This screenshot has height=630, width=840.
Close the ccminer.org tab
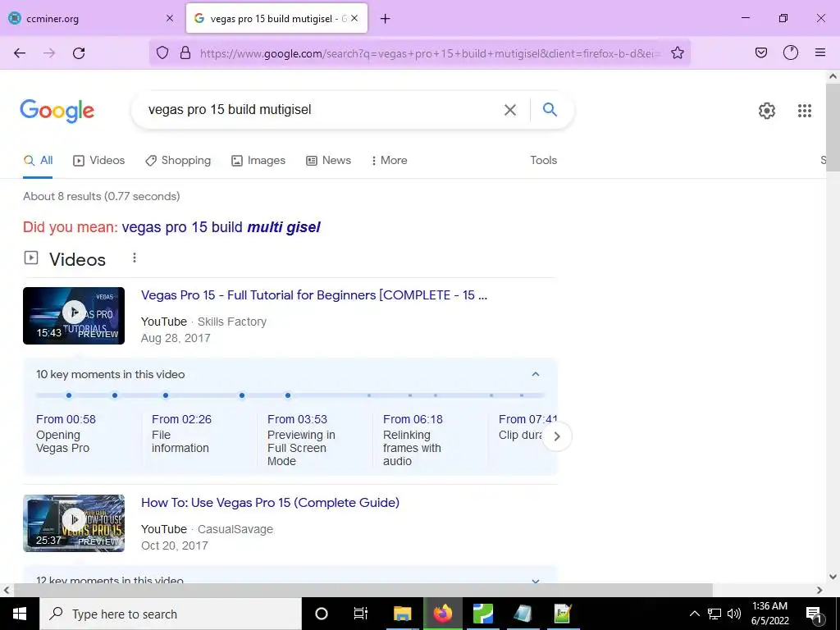(x=170, y=18)
